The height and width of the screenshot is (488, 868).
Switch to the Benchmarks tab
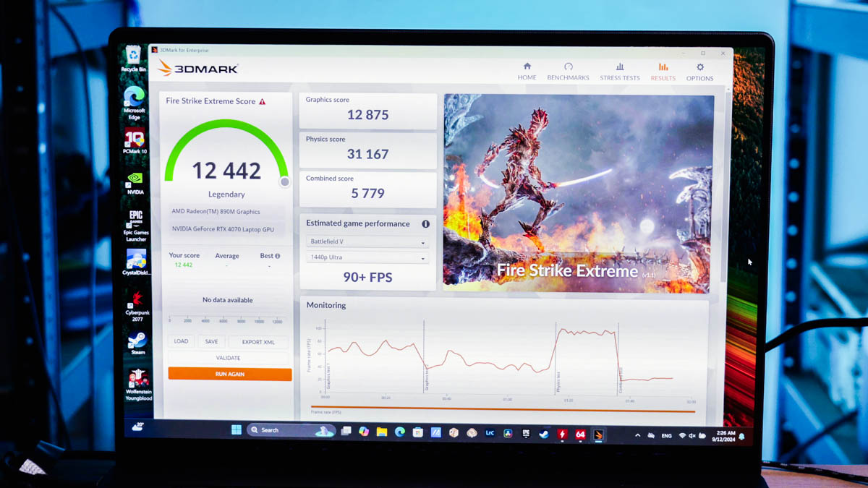(568, 71)
